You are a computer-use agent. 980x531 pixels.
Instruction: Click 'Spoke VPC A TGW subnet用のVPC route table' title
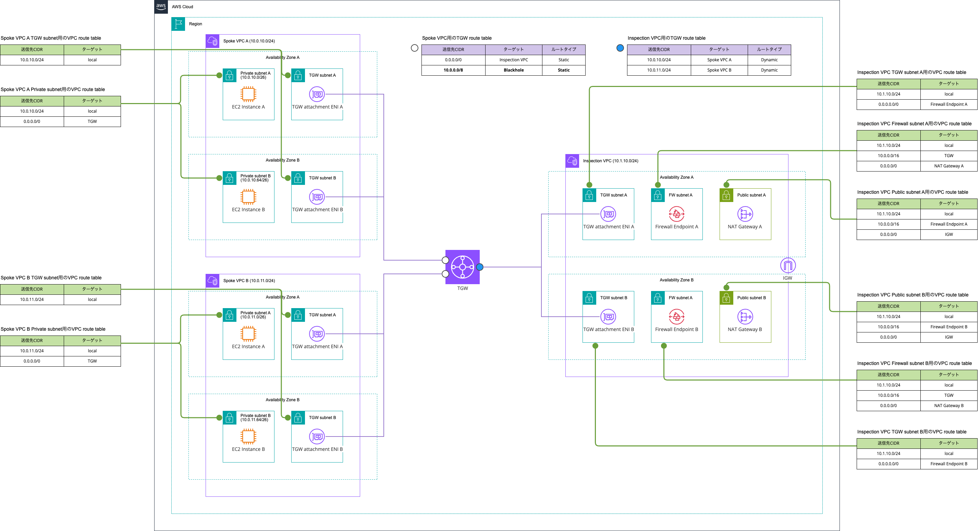click(51, 38)
